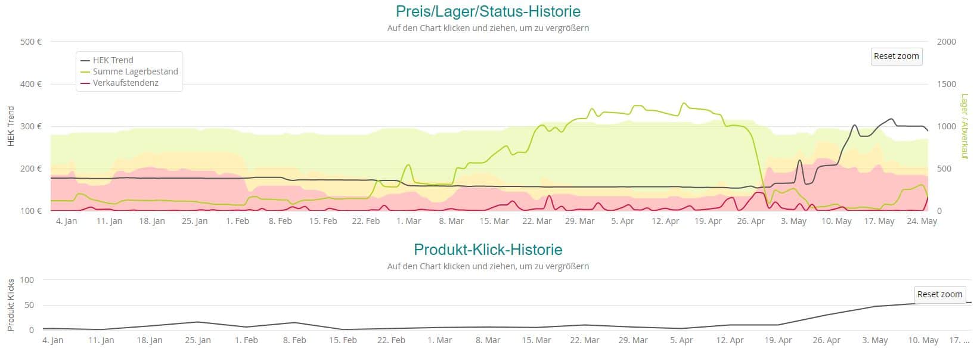The height and width of the screenshot is (358, 980).
Task: Click the green Summe Lagerbestand legend marker
Action: point(85,71)
